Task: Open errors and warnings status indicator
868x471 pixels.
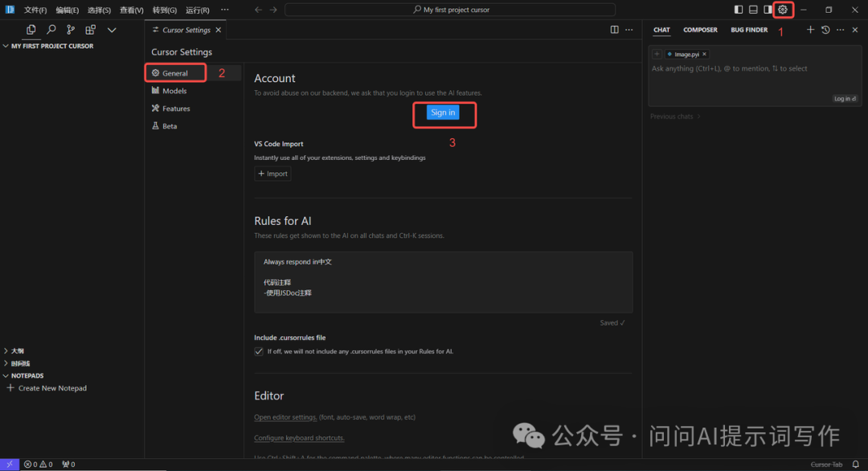Action: point(39,465)
